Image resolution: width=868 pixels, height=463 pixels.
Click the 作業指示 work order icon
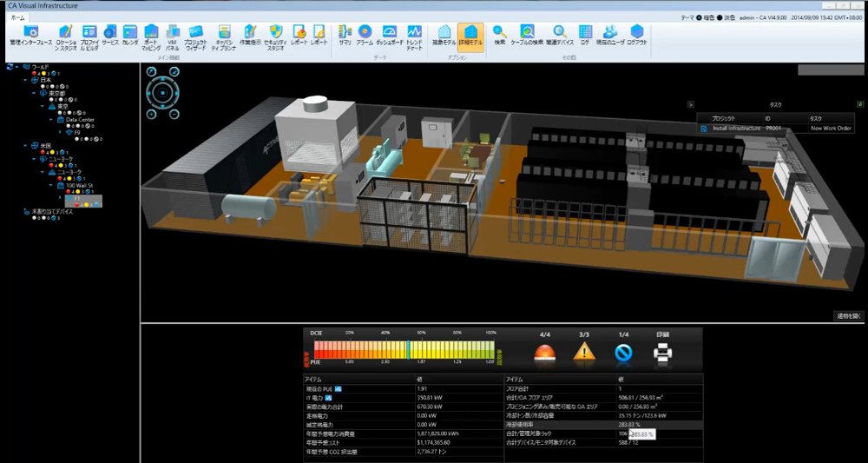pos(250,35)
